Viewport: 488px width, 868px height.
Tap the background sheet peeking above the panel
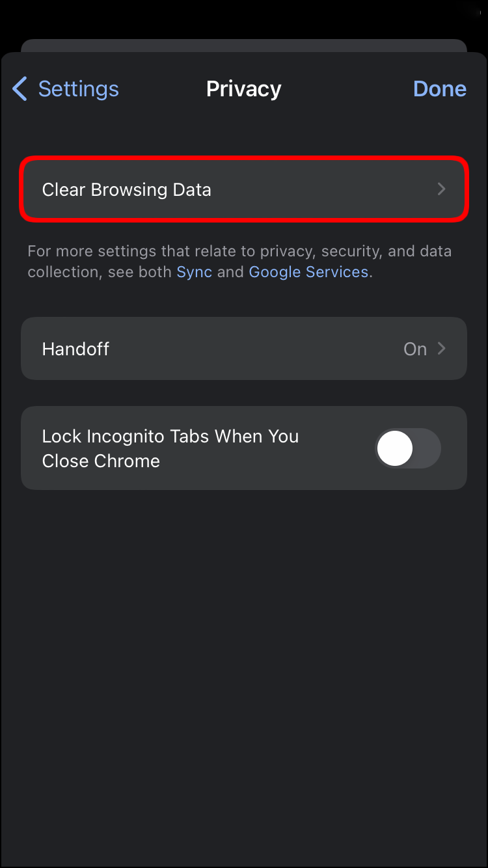[244, 46]
